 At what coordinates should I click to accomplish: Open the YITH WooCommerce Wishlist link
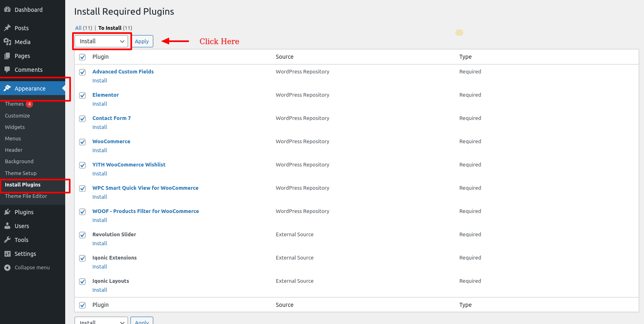129,164
